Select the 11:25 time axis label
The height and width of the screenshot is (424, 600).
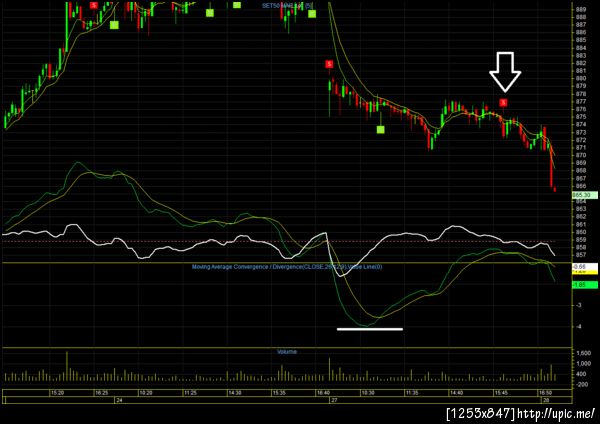(x=190, y=393)
